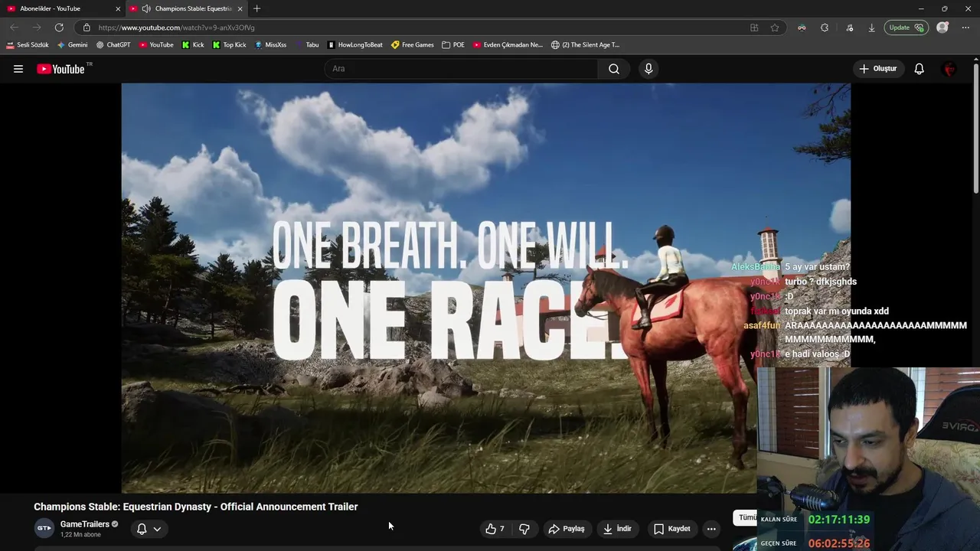This screenshot has height=551, width=980.
Task: Open the MissXss bookmark
Action: 270,45
